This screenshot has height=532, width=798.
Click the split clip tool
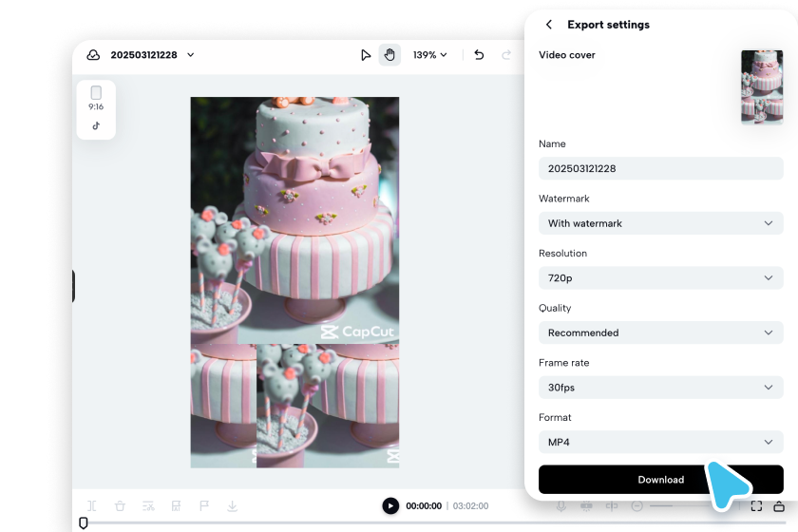point(92,506)
